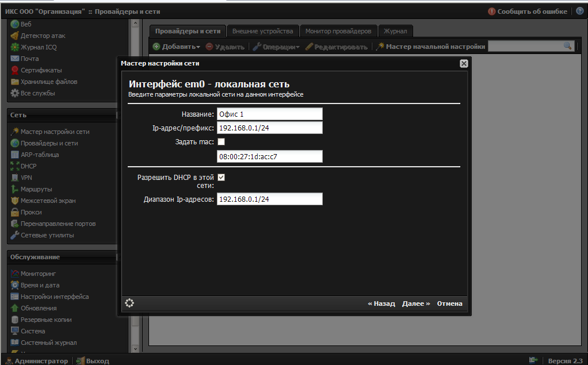Click the search magnifier icon in toolbar
The height and width of the screenshot is (365, 588).
click(567, 46)
